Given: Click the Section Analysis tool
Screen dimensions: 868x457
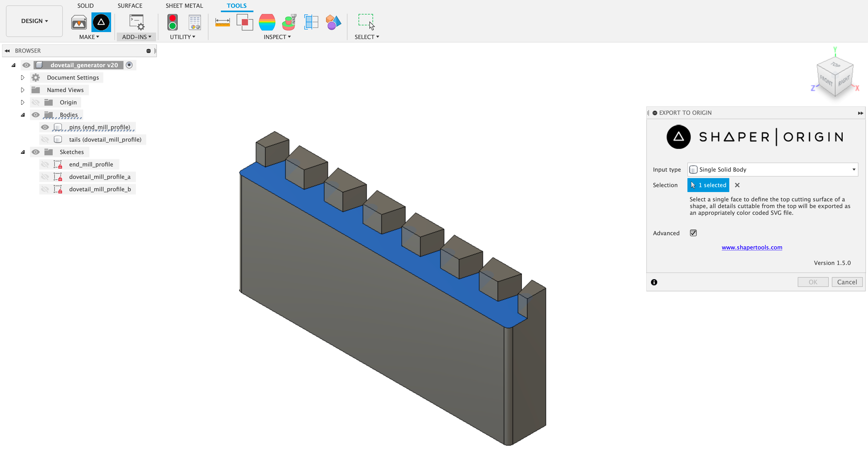Looking at the screenshot, I should tap(311, 22).
